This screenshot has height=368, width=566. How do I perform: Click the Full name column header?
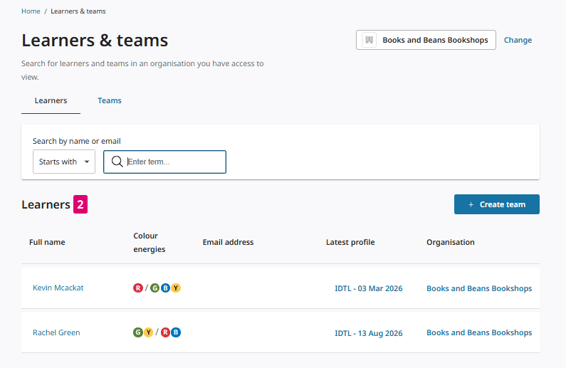click(x=47, y=242)
